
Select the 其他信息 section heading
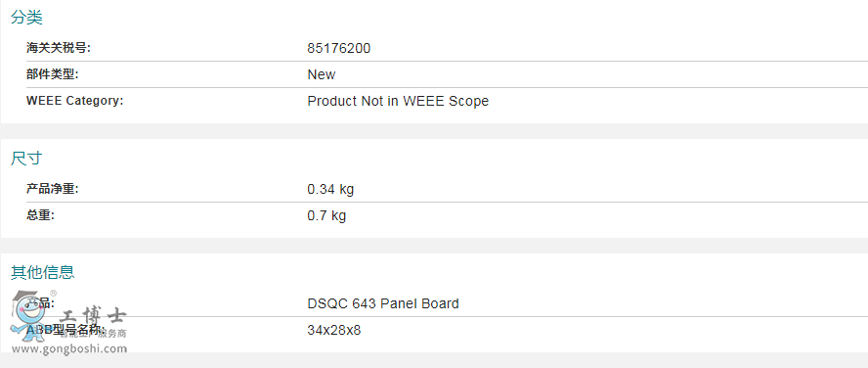(x=43, y=272)
